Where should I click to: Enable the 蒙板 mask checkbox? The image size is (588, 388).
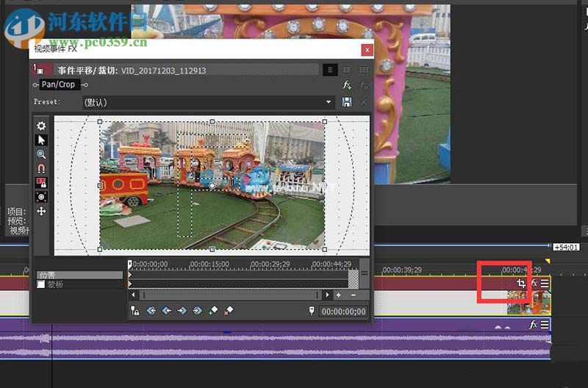click(41, 284)
